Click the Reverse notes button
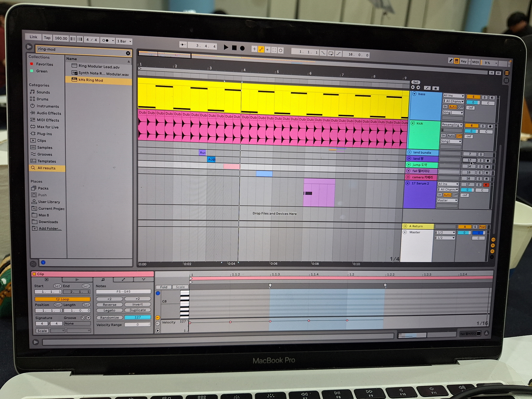The image size is (532, 399). click(x=109, y=305)
